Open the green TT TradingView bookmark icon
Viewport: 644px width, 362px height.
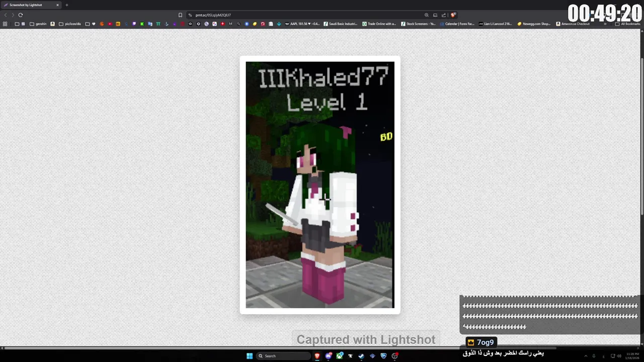pyautogui.click(x=158, y=24)
